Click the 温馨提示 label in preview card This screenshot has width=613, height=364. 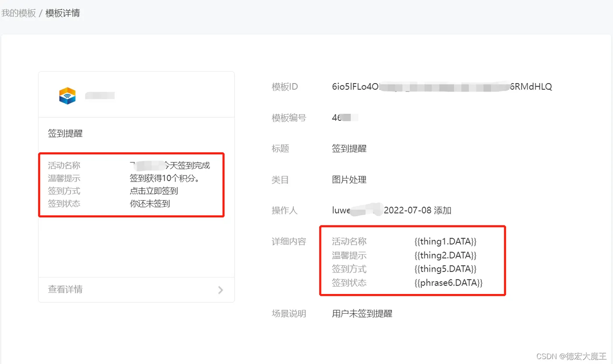pyautogui.click(x=64, y=178)
